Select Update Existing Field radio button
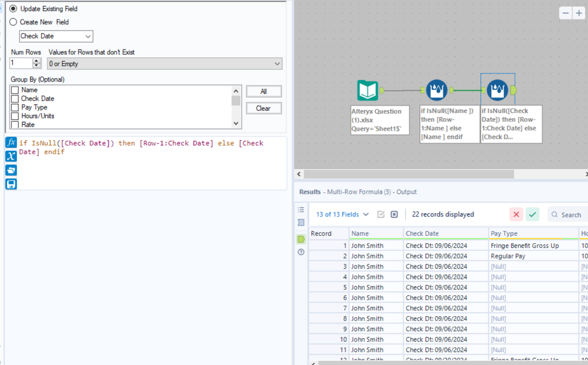Image resolution: width=588 pixels, height=365 pixels. tap(13, 9)
